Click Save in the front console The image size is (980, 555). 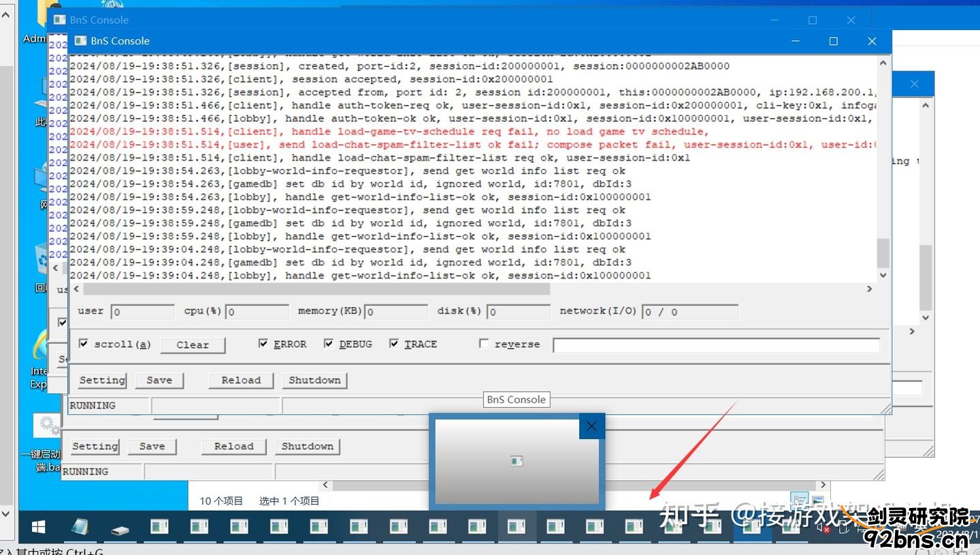tap(159, 380)
